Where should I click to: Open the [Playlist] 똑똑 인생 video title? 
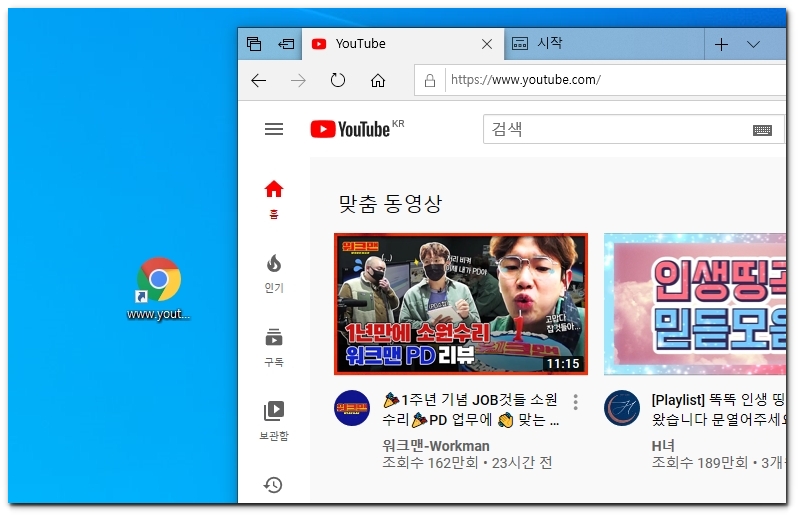coord(719,410)
